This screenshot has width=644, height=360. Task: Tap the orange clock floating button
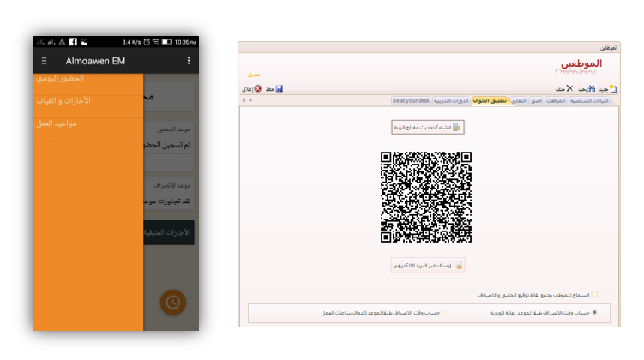tap(173, 303)
